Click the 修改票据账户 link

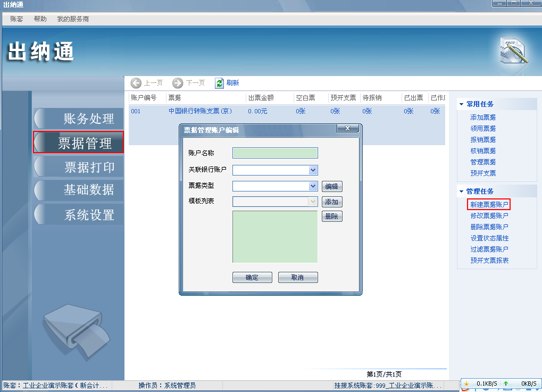coord(489,216)
